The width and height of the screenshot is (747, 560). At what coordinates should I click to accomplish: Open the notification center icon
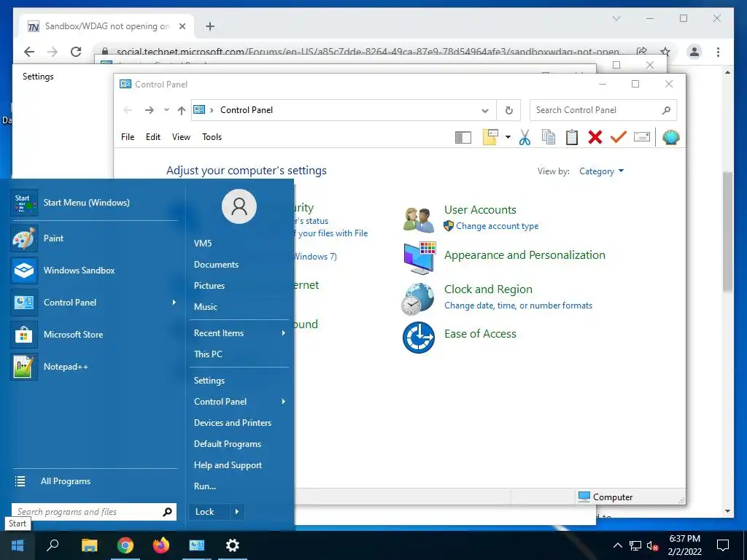pos(723,545)
